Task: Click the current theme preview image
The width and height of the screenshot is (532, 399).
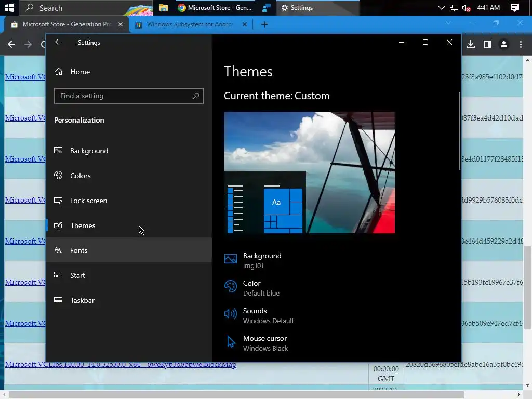Action: click(310, 172)
